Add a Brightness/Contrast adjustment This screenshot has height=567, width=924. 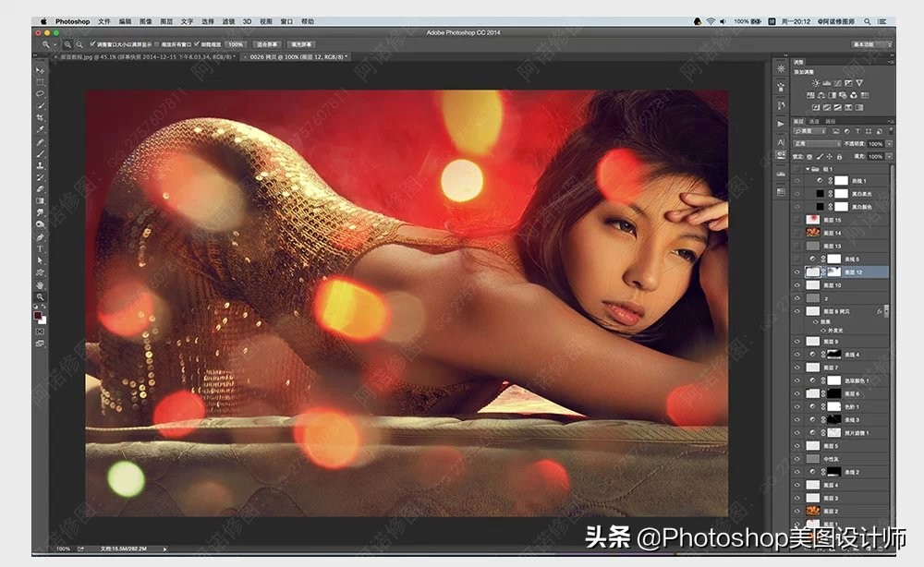[815, 83]
